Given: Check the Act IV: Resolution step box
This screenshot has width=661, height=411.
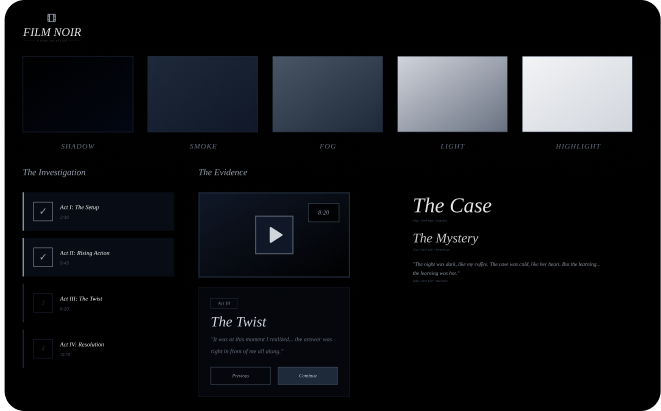Looking at the screenshot, I should click(43, 349).
